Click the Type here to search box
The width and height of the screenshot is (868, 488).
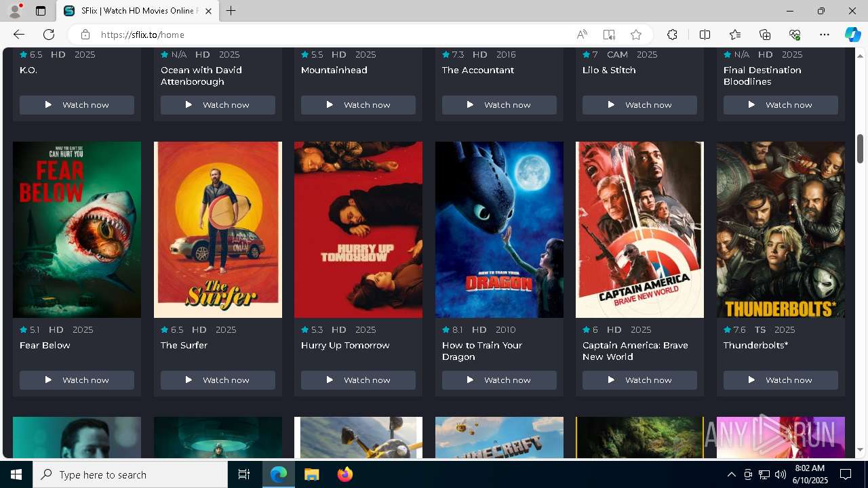click(130, 474)
